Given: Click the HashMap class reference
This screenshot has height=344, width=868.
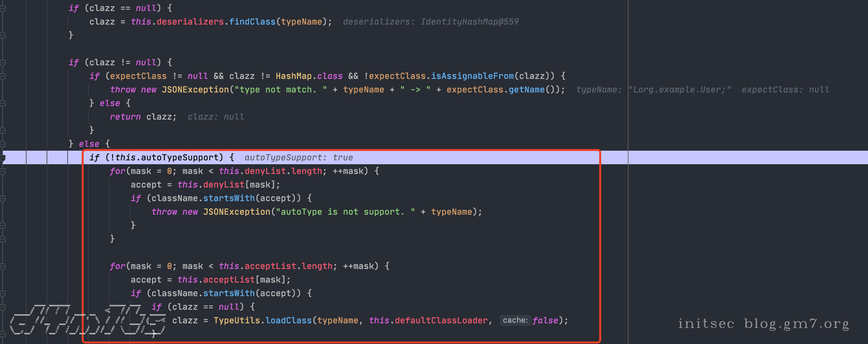Looking at the screenshot, I should click(294, 76).
